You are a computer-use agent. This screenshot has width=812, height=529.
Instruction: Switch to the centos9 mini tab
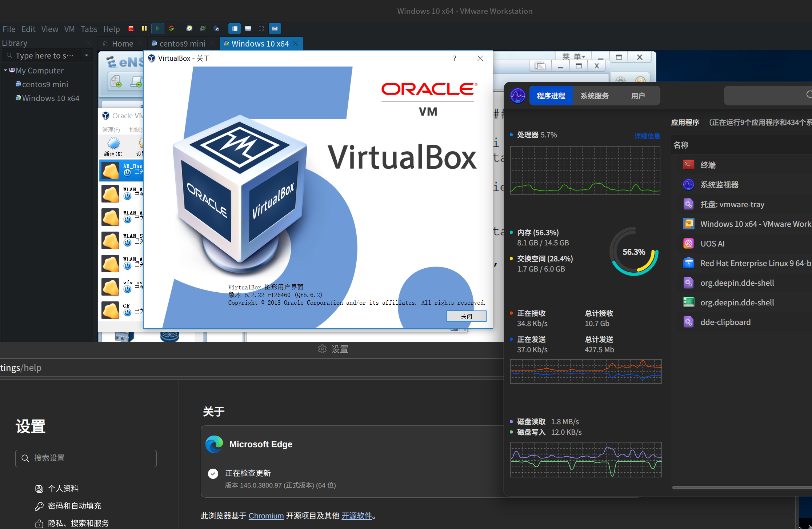[x=182, y=44]
